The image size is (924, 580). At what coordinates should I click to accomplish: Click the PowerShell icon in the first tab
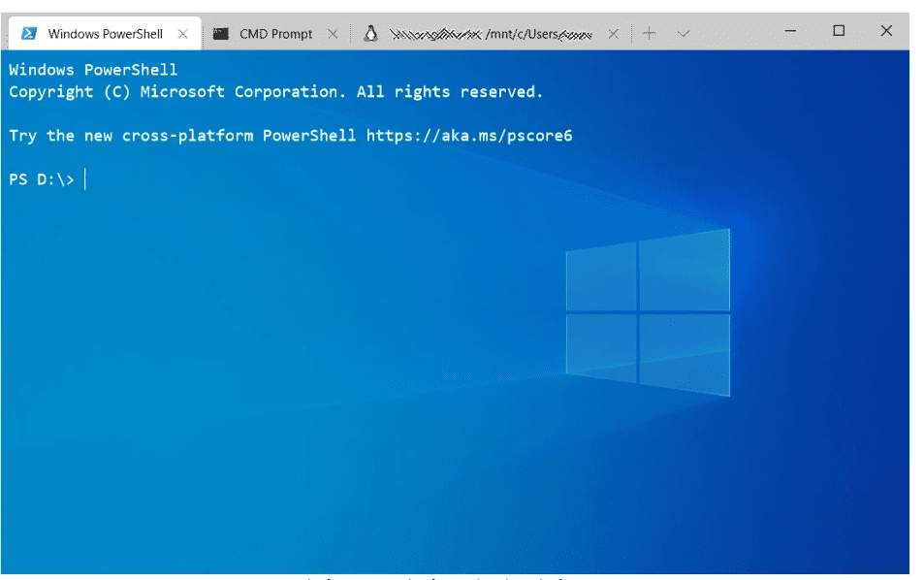point(29,34)
